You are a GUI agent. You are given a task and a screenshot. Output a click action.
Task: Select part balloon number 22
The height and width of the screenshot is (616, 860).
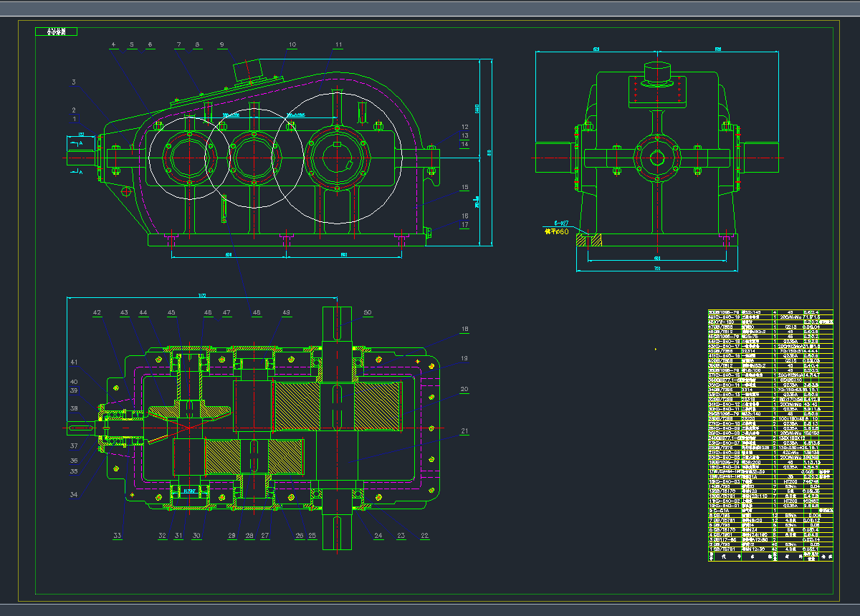[425, 534]
